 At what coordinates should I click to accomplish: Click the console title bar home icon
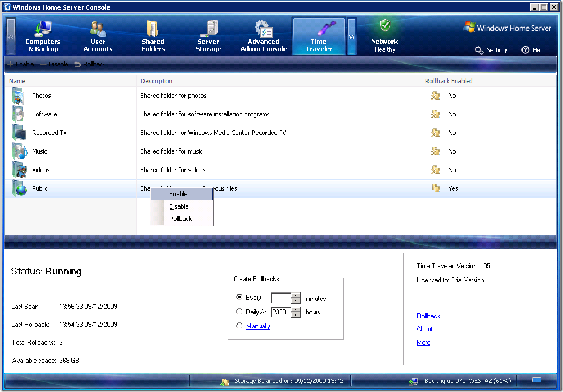click(7, 7)
